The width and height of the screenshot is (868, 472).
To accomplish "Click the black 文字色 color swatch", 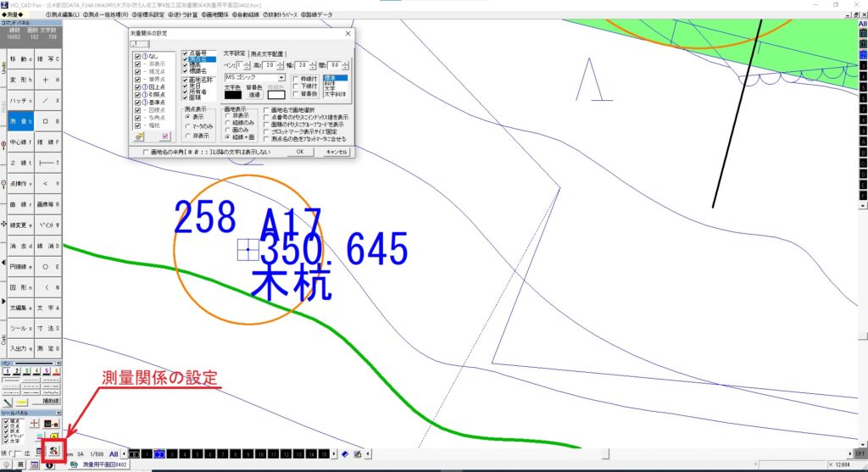I will (x=232, y=95).
